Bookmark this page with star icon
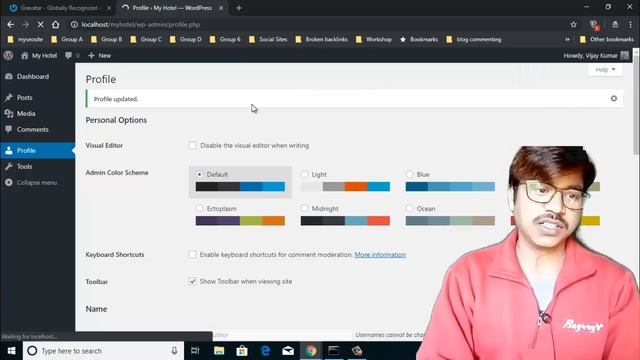Image resolution: width=640 pixels, height=360 pixels. [573, 24]
